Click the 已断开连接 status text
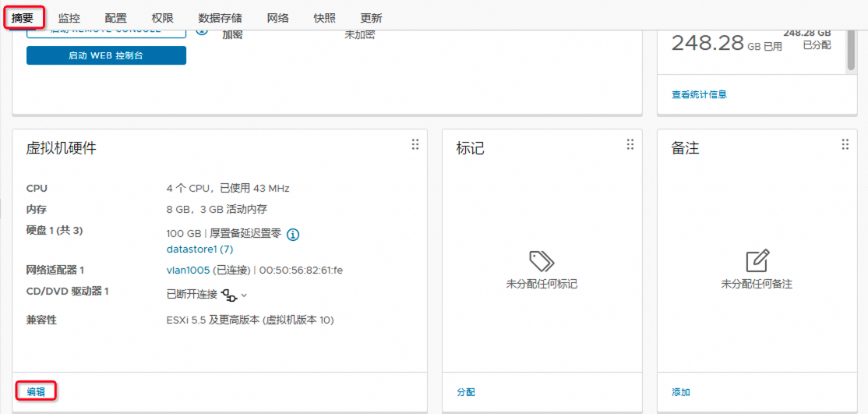868x414 pixels. click(x=192, y=295)
